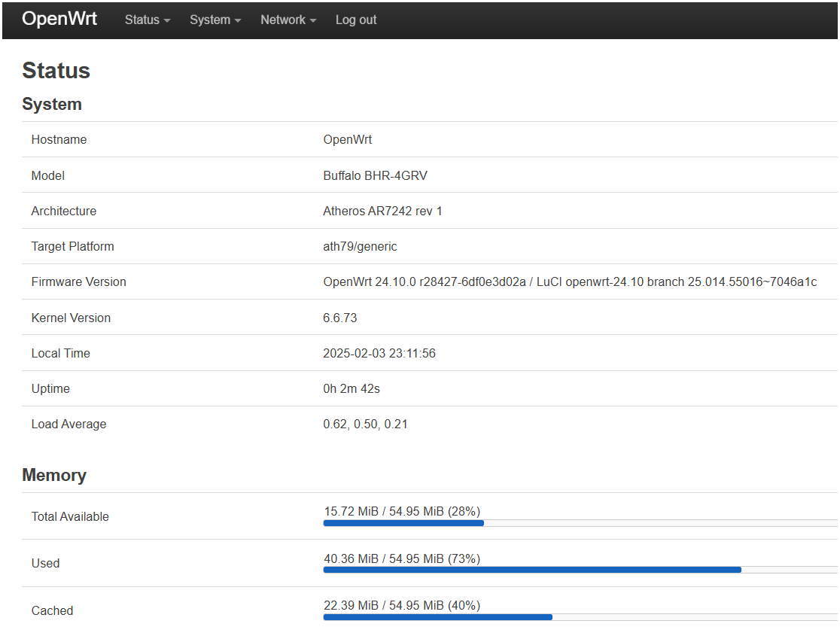840x642 pixels.
Task: Click the Total Available memory progress bar
Action: pyautogui.click(x=580, y=522)
